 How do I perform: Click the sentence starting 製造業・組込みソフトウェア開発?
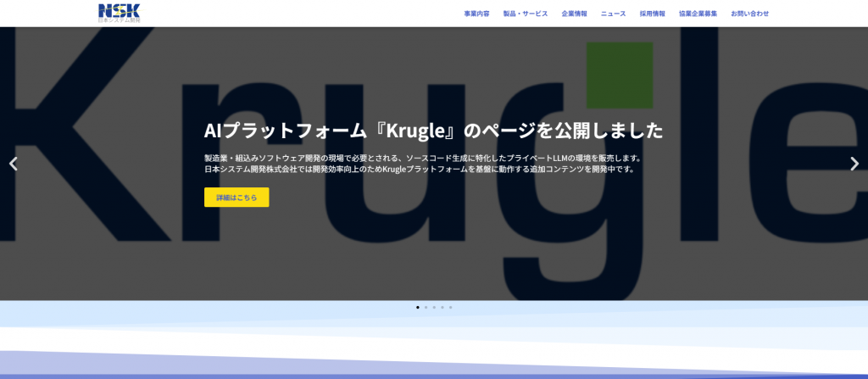[x=423, y=158]
